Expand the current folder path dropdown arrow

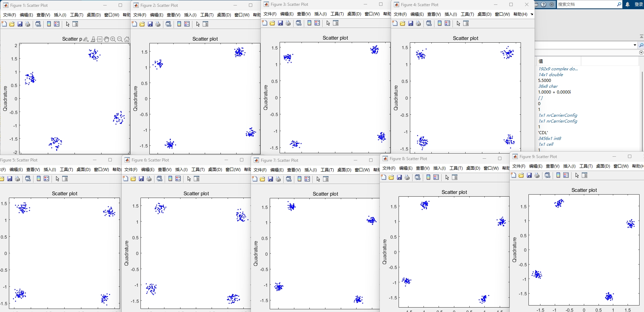click(x=635, y=45)
